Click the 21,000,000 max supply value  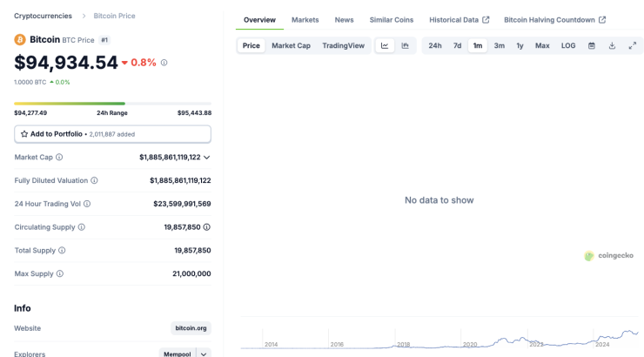[191, 273]
